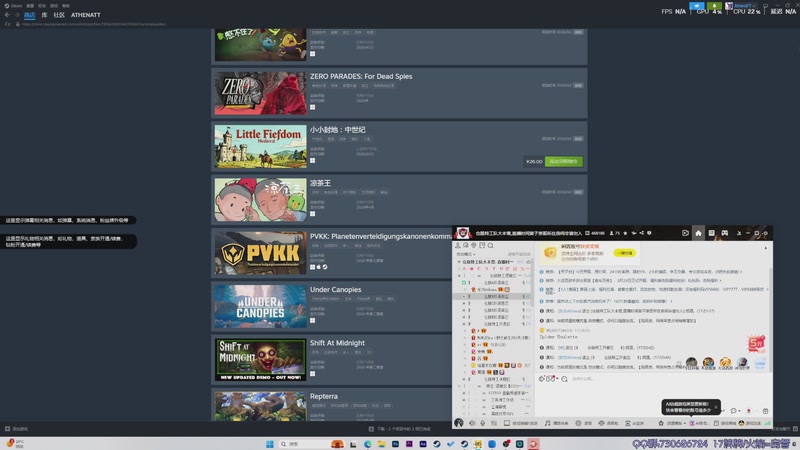Toggle the speaker volume icon in the chat bottom bar

472,423
